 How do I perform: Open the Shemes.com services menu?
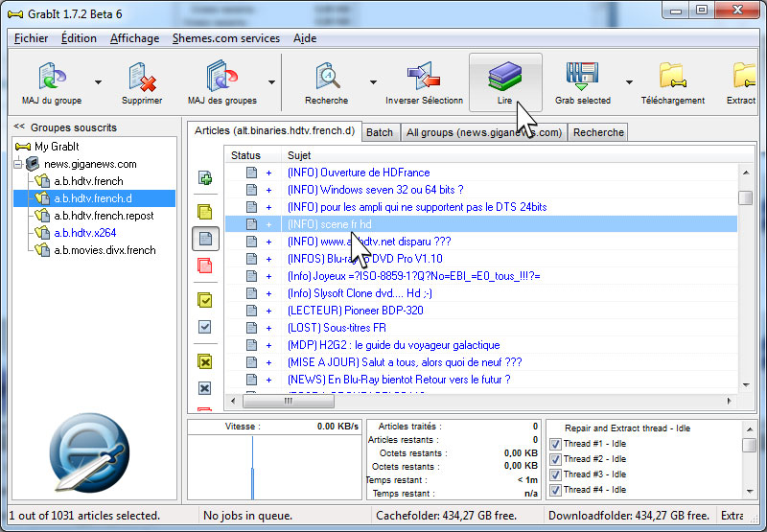226,38
